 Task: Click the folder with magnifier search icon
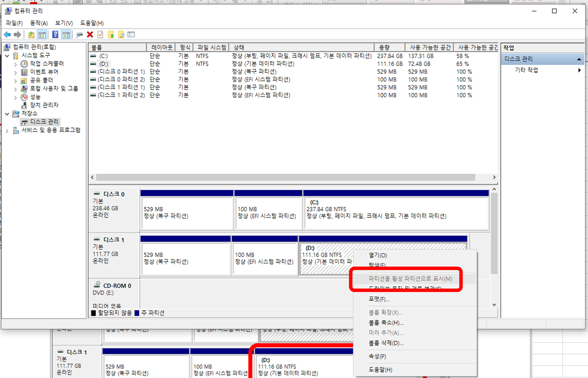(121, 35)
